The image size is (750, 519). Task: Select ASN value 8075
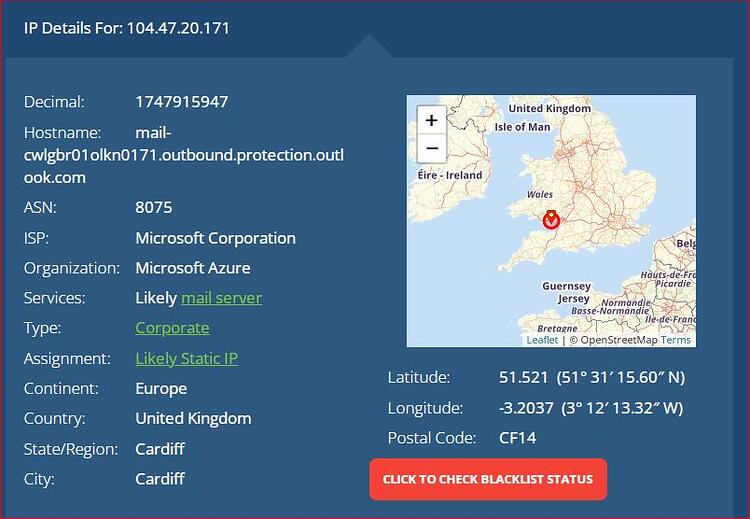tap(154, 208)
